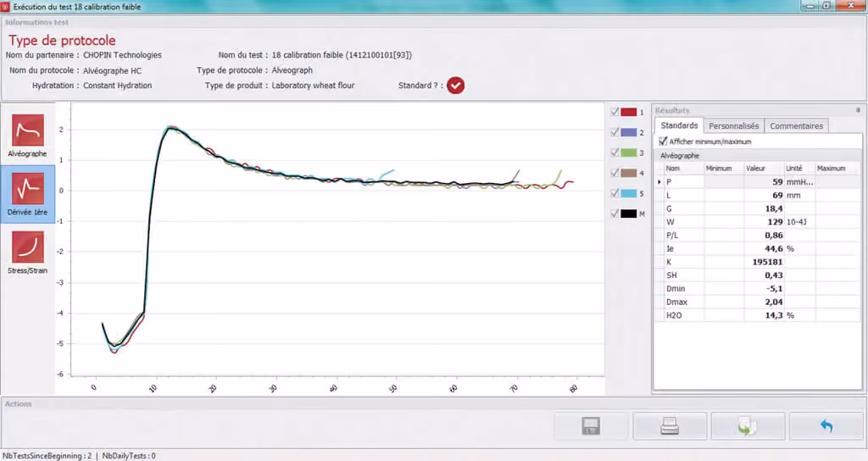Click the brown swatch of curve 4

pyautogui.click(x=628, y=173)
